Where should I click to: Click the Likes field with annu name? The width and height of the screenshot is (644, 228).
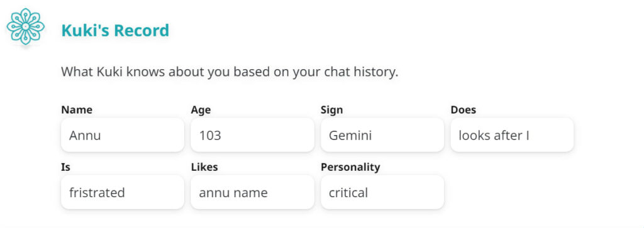252,192
